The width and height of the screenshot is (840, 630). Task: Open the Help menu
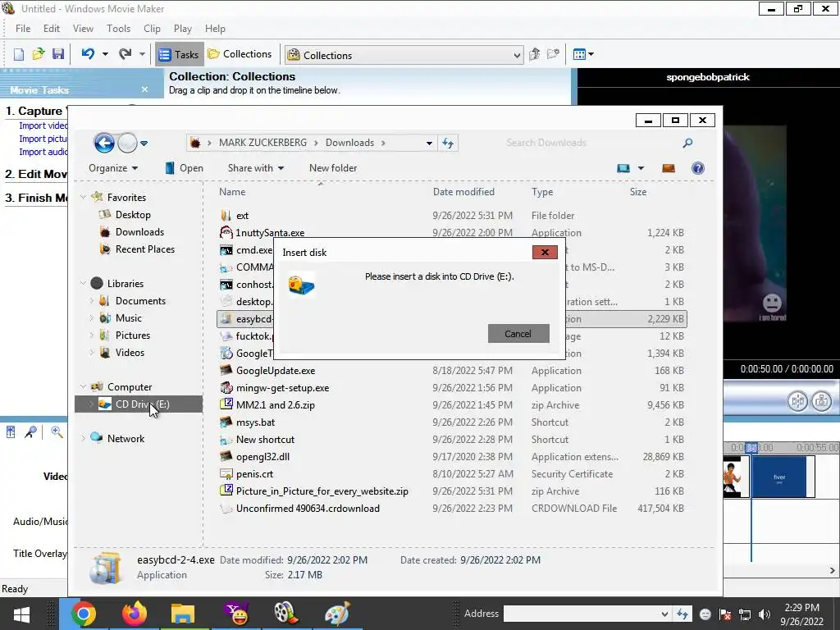(x=216, y=29)
